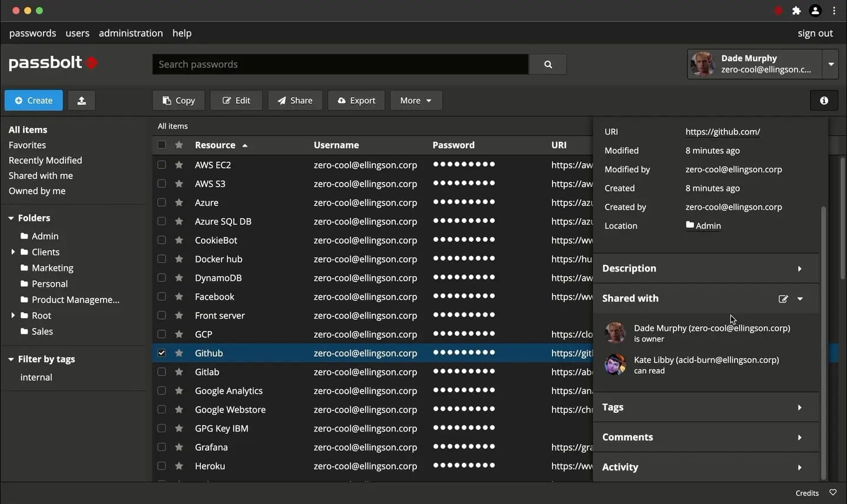This screenshot has width=847, height=504.
Task: Click the Copy button
Action: click(x=178, y=101)
